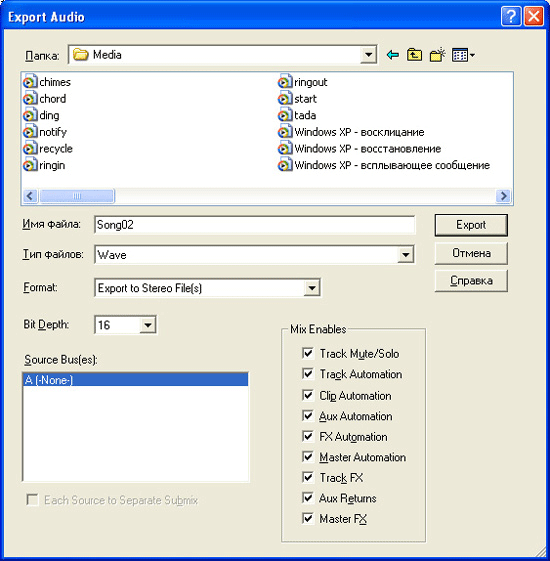Click the Отмена cancel button
Image resolution: width=550 pixels, height=561 pixels.
471,253
